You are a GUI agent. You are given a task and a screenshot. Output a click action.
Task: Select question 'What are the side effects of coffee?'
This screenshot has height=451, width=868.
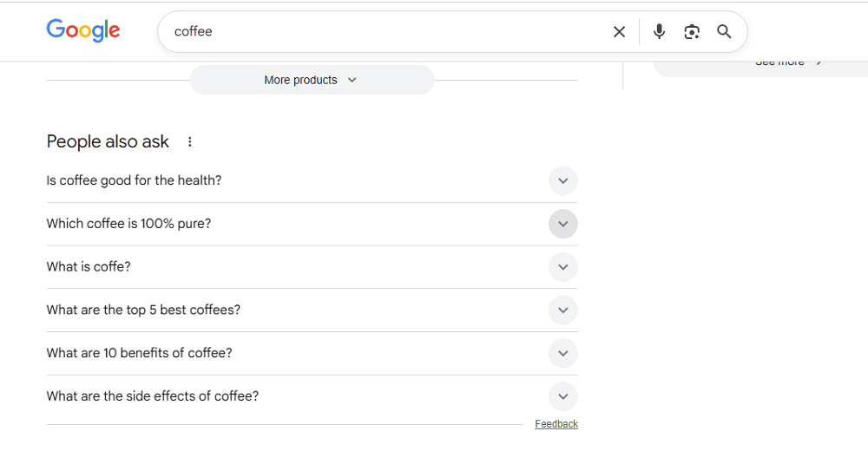[152, 396]
